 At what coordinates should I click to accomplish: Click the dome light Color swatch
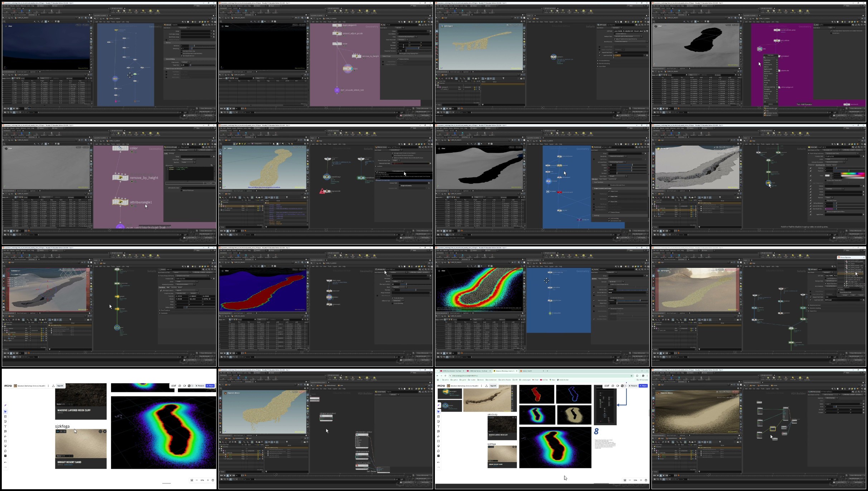point(827,176)
